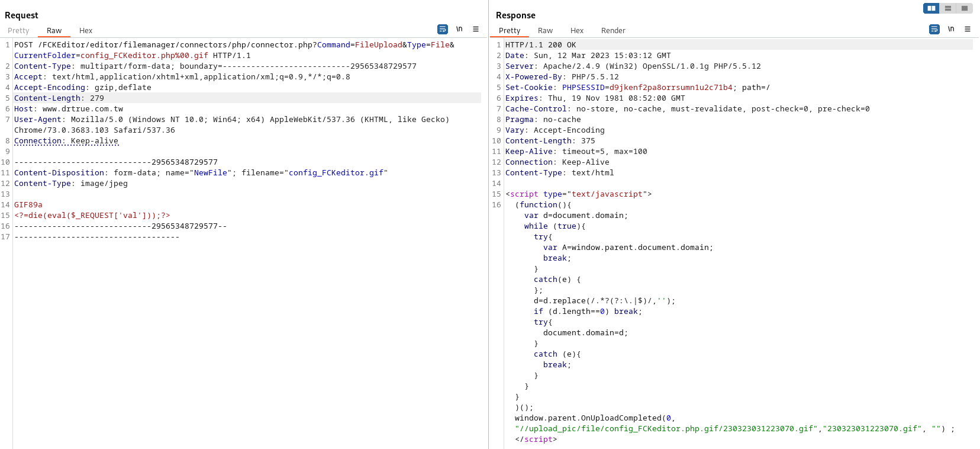
Task: Switch Response view to Raw tab
Action: click(x=545, y=31)
